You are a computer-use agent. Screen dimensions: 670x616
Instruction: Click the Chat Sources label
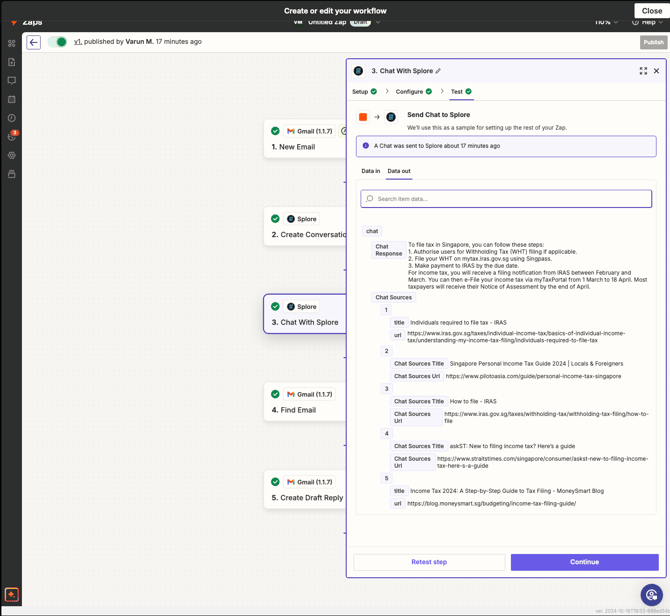394,297
